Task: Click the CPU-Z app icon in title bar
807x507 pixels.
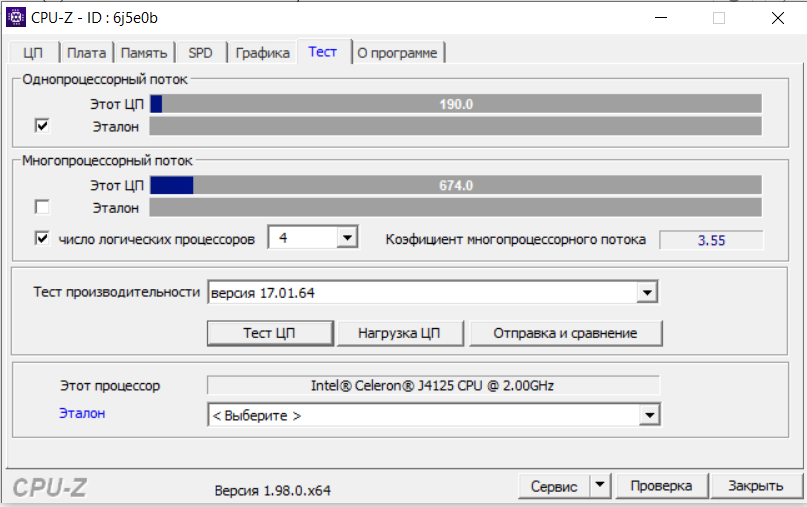Action: point(15,18)
